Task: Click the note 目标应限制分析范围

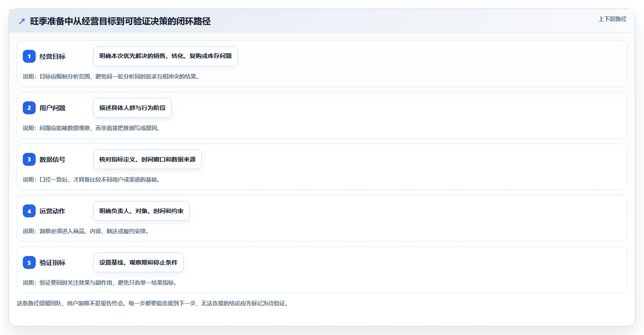Action: (111, 76)
